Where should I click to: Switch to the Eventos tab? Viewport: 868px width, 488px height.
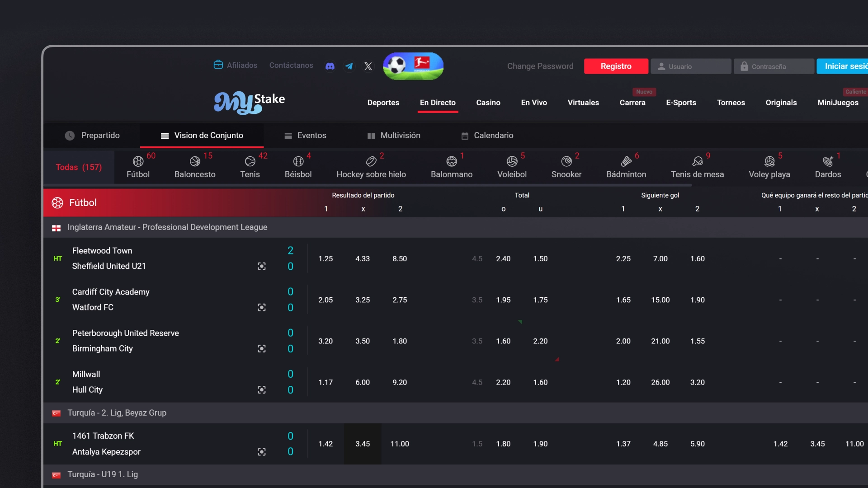click(x=305, y=136)
